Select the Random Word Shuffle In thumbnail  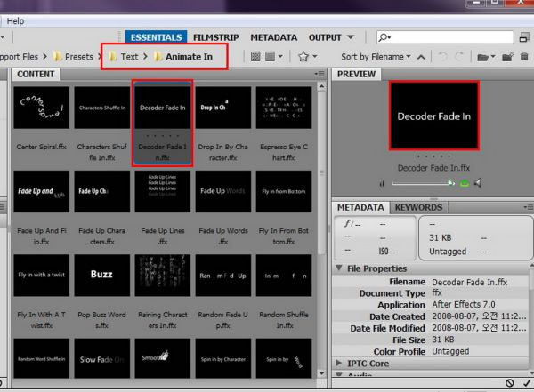(x=42, y=358)
